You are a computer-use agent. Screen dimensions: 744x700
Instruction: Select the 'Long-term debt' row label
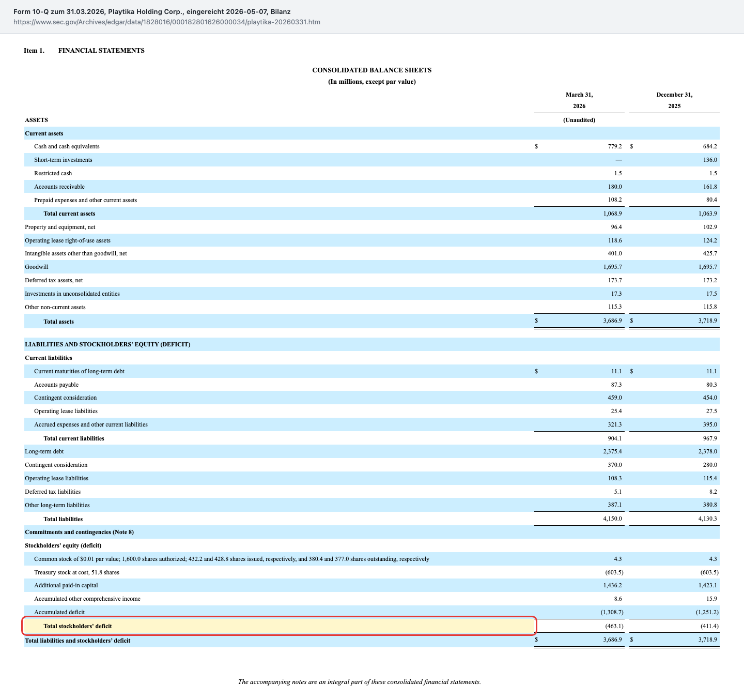(x=44, y=451)
